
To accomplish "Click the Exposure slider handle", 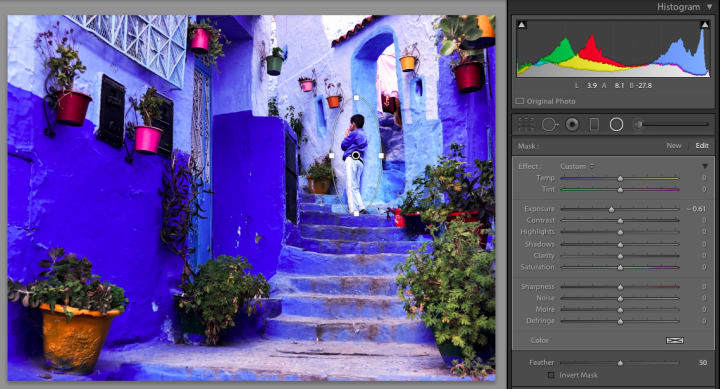I will pos(611,209).
